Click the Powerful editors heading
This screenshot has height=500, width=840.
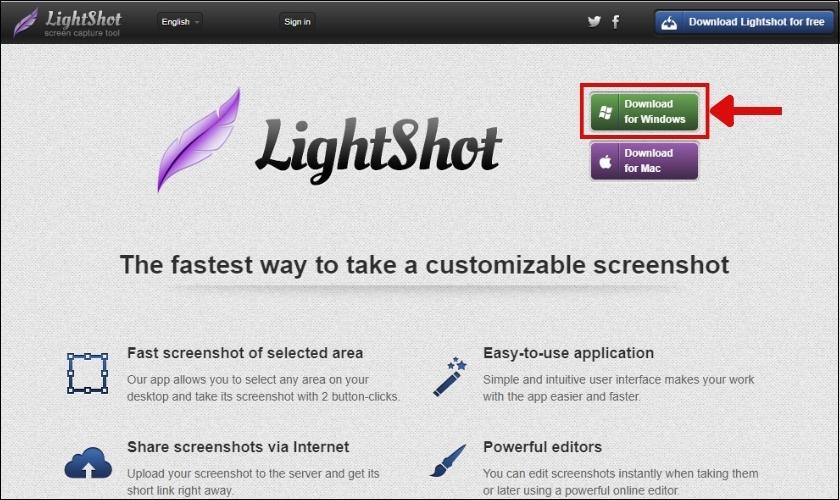[542, 447]
